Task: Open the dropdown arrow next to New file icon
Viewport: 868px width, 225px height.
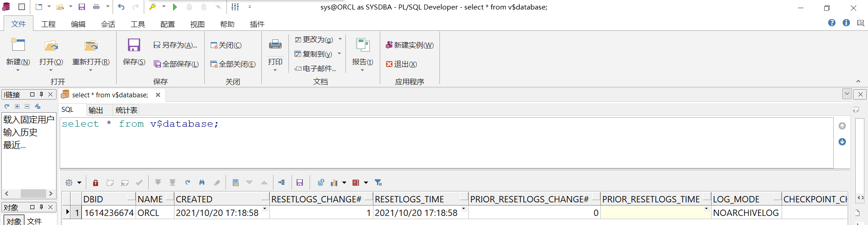Action: click(49, 7)
